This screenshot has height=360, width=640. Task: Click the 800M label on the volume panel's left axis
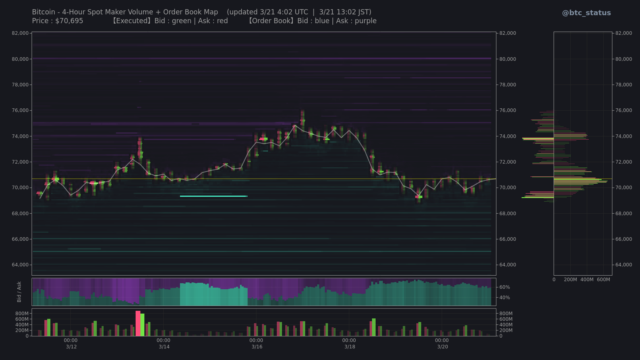[22, 313]
